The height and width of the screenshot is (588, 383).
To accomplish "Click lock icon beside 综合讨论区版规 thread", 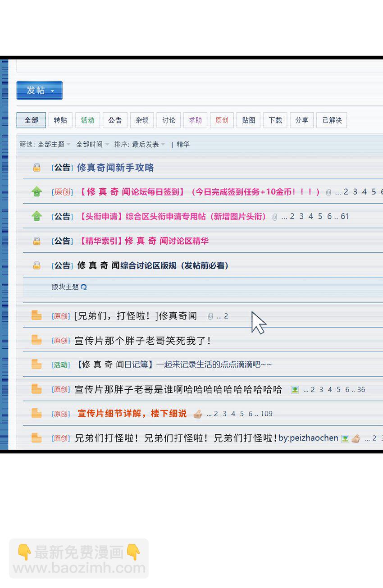I will click(x=36, y=265).
